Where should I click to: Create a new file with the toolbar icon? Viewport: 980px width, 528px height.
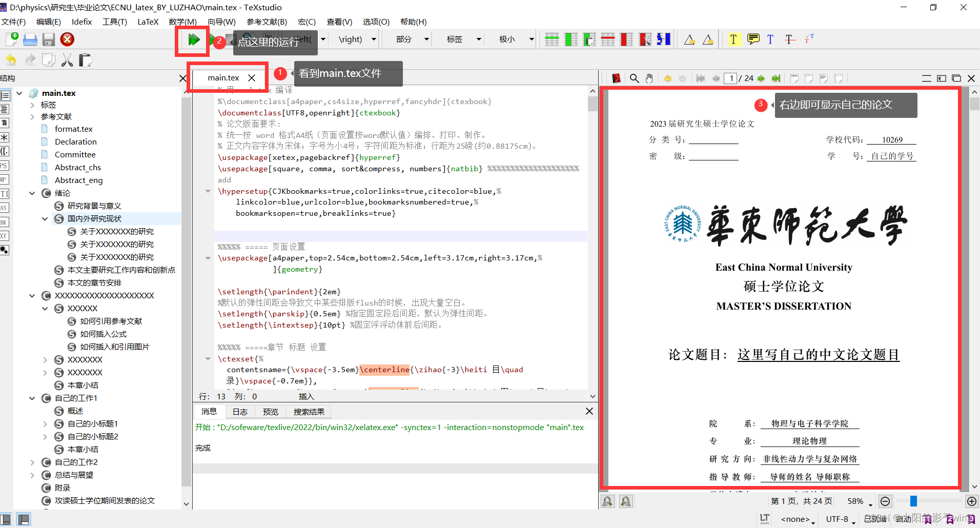coord(12,39)
